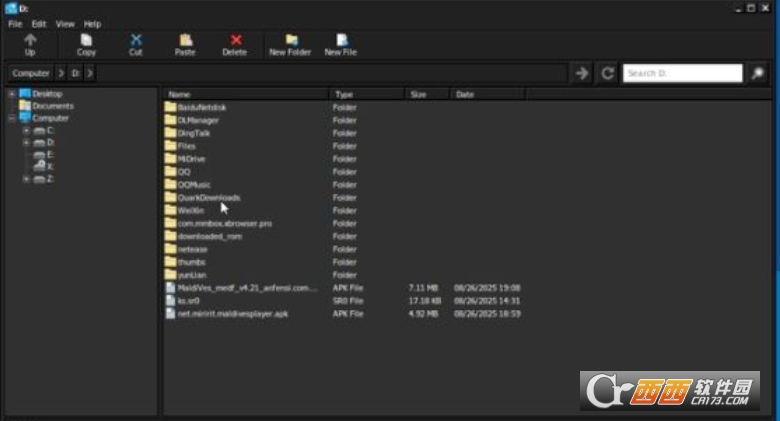The width and height of the screenshot is (780, 421).
Task: Expand the C: drive node
Action: 27,130
